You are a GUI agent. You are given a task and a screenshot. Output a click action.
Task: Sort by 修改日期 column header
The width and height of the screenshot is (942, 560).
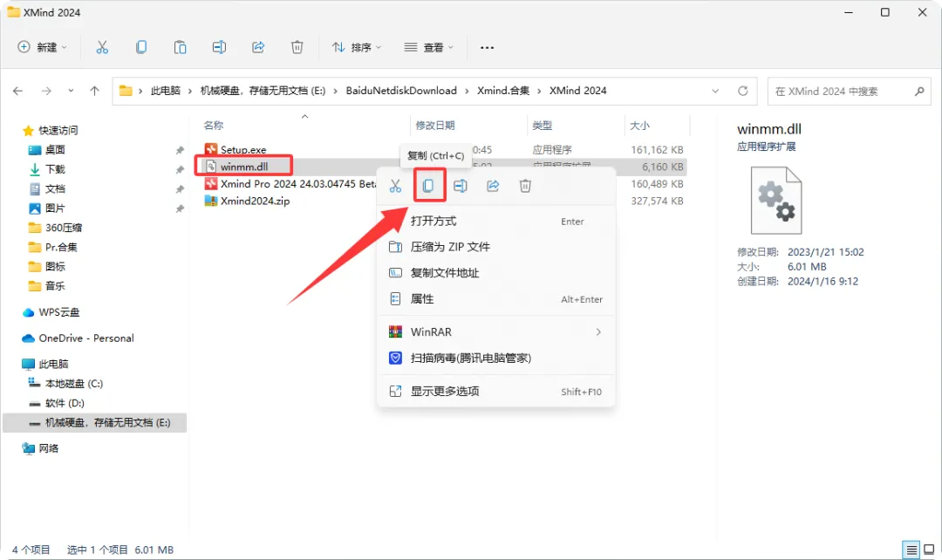click(x=435, y=126)
